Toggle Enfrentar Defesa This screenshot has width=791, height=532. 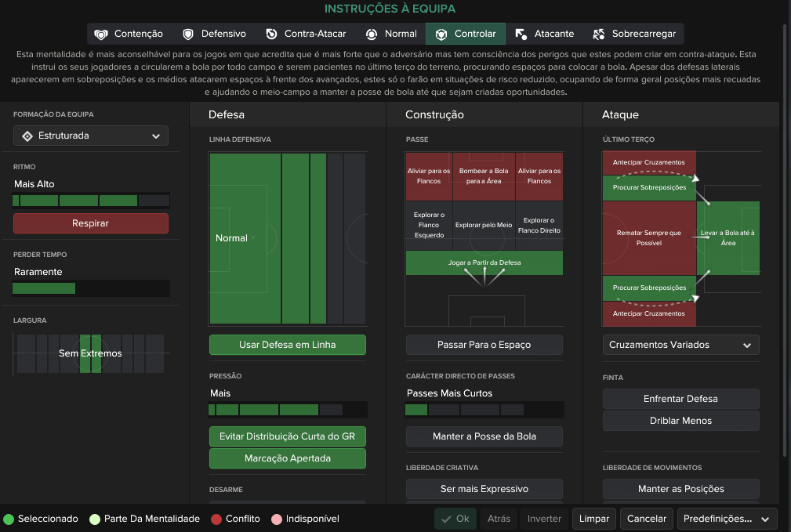[x=681, y=399]
